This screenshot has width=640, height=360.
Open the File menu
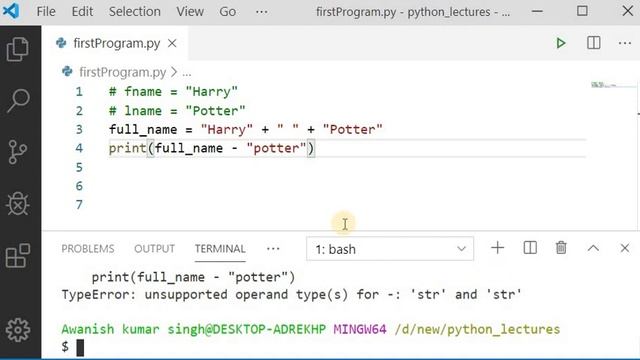pos(46,11)
